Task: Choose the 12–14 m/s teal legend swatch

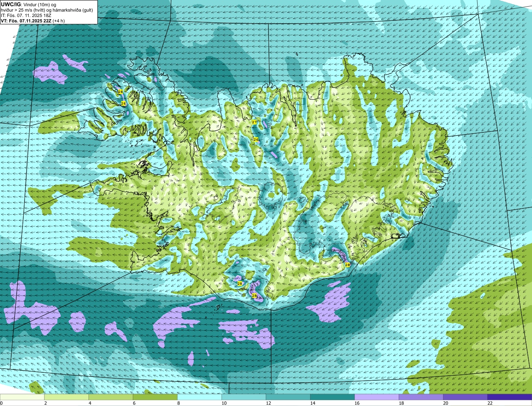Action: pos(288,397)
